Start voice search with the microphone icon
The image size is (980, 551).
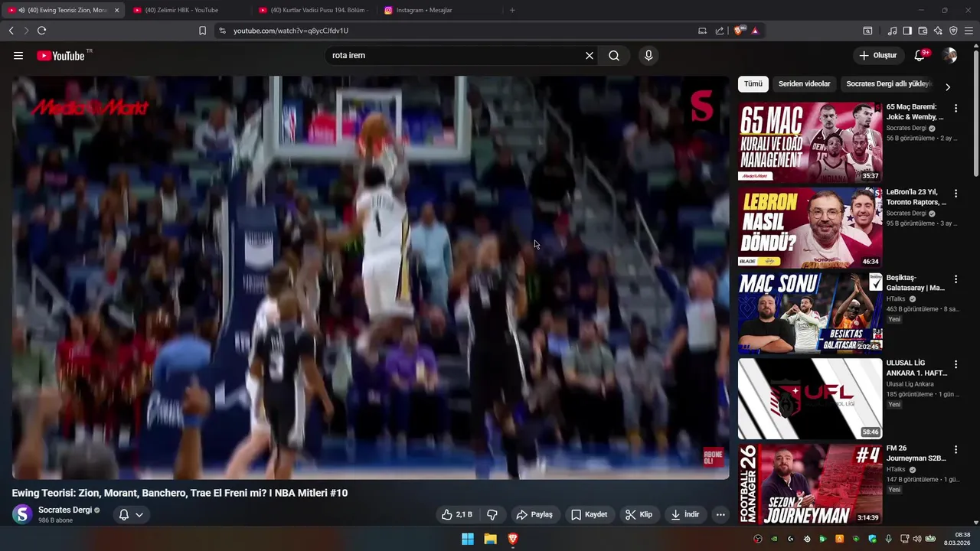tap(648, 56)
